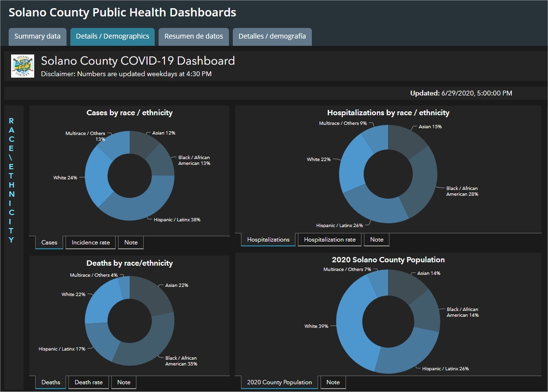Switch to Resumen de datos tab
The width and height of the screenshot is (548, 392).
coord(194,37)
